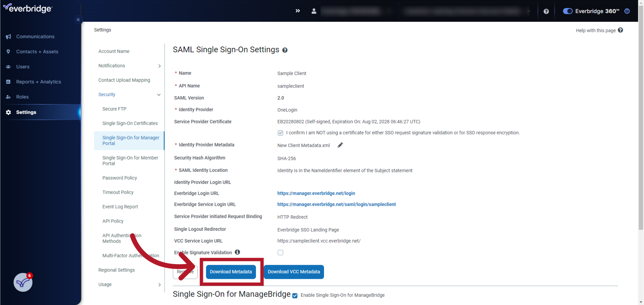Enable the Signature Validation checkbox
Viewport: 644px width, 305px height.
280,252
